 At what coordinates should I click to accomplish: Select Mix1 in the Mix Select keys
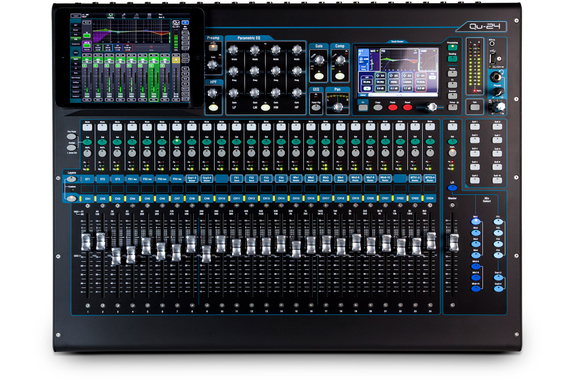click(x=476, y=222)
